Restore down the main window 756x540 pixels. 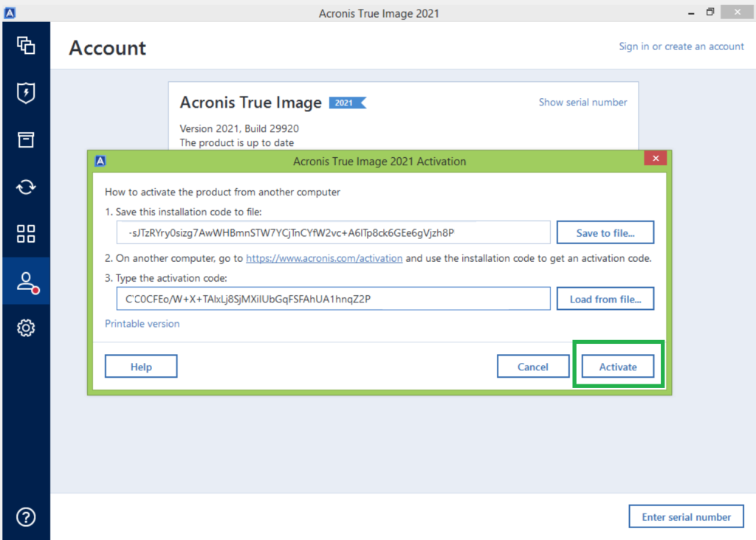(x=709, y=13)
